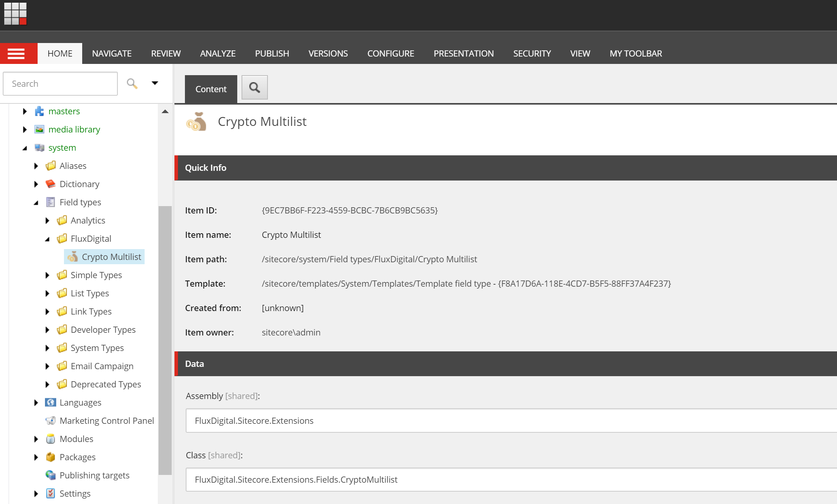Click the tree scroll up arrow
The image size is (837, 504).
(165, 112)
